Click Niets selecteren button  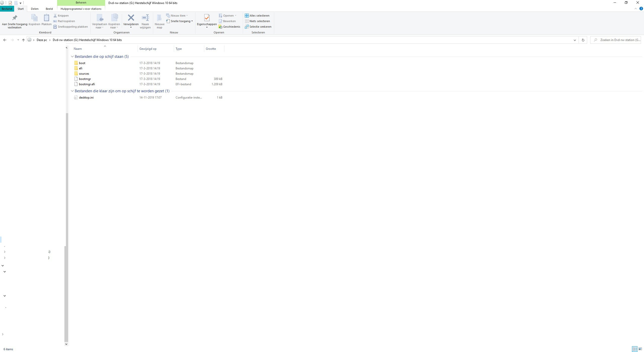pos(259,21)
